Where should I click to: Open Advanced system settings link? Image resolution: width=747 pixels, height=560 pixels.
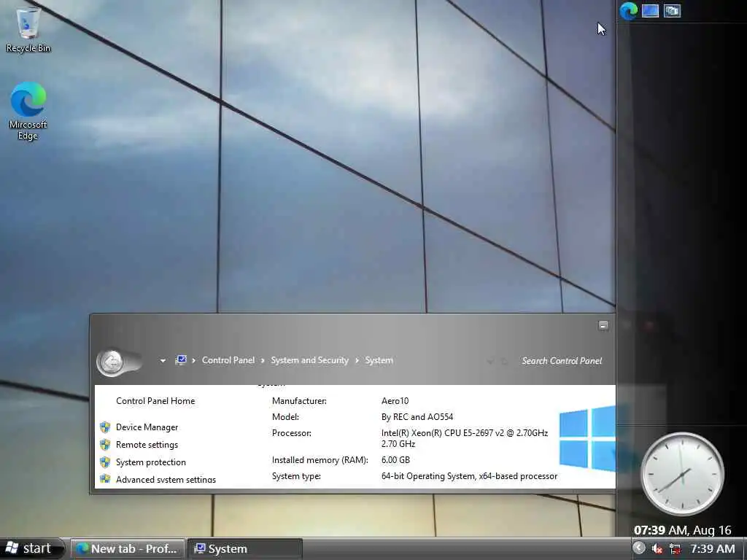[166, 480]
